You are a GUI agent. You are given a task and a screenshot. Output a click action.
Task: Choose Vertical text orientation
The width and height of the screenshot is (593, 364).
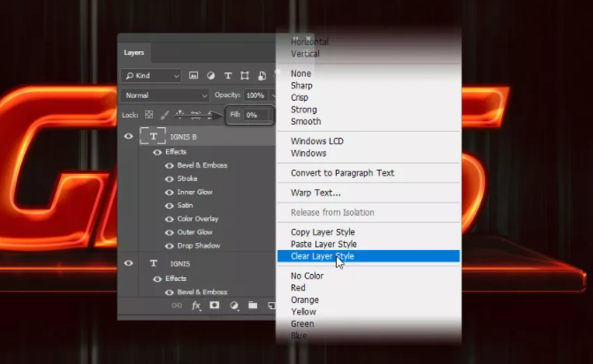(305, 54)
